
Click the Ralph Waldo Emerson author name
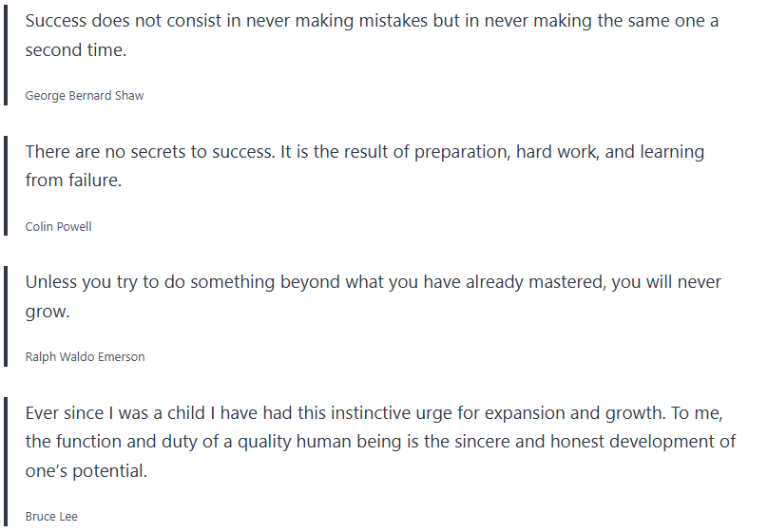[x=85, y=357]
